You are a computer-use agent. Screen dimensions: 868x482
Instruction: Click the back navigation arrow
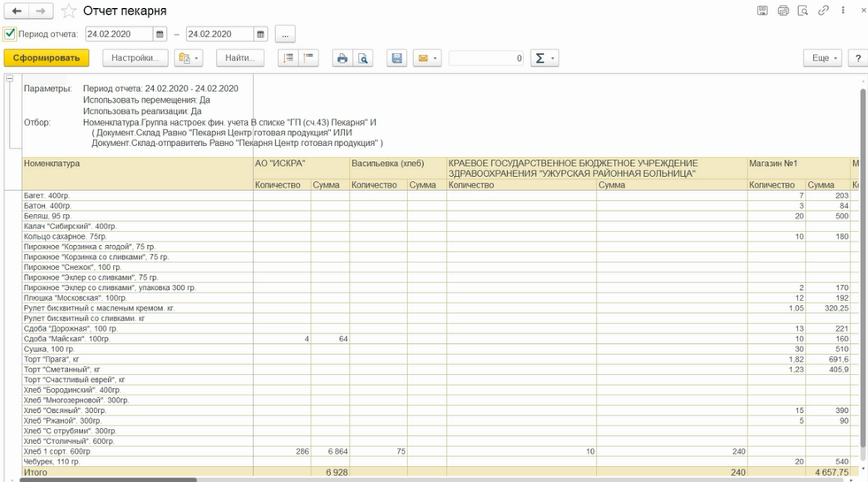click(x=17, y=11)
